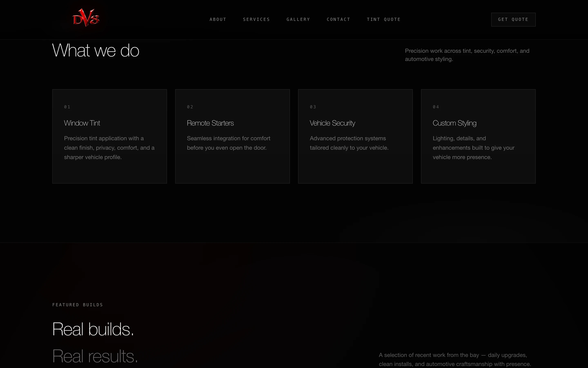
Task: Click the '03' card number label
Action: (x=313, y=107)
